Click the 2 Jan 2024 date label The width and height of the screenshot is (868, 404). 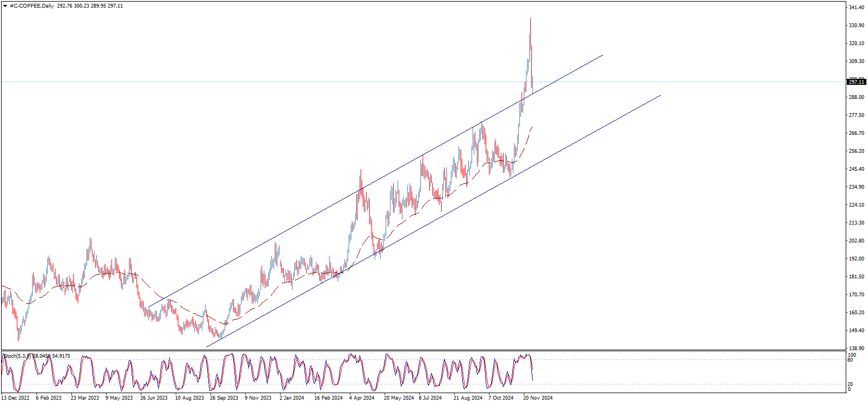click(x=292, y=398)
